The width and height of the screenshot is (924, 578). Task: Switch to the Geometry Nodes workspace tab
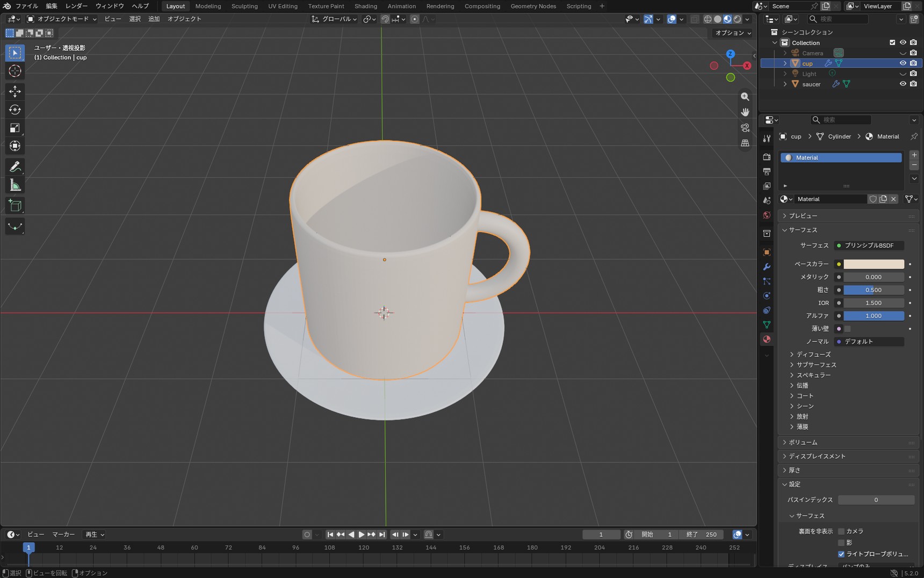(533, 6)
